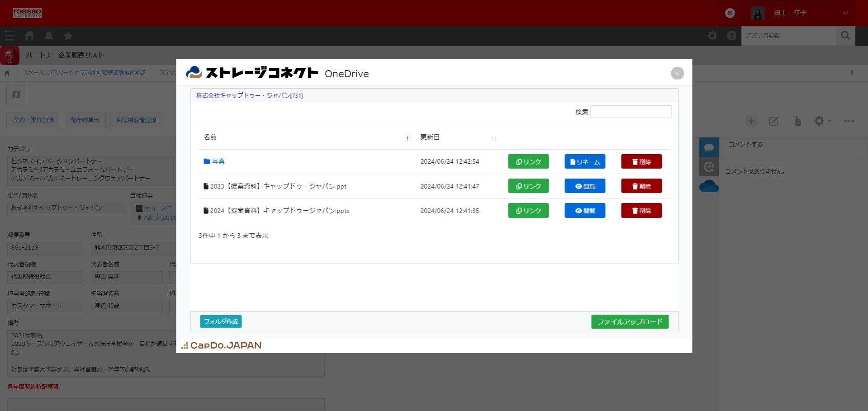This screenshot has width=868, height=411.
Task: Expand the user account dropdown arrow
Action: 845,13
